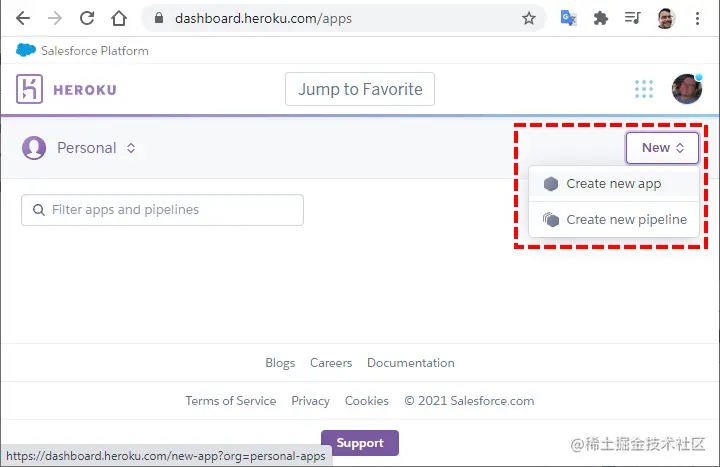
Task: Toggle the New dropdown button
Action: (x=662, y=148)
